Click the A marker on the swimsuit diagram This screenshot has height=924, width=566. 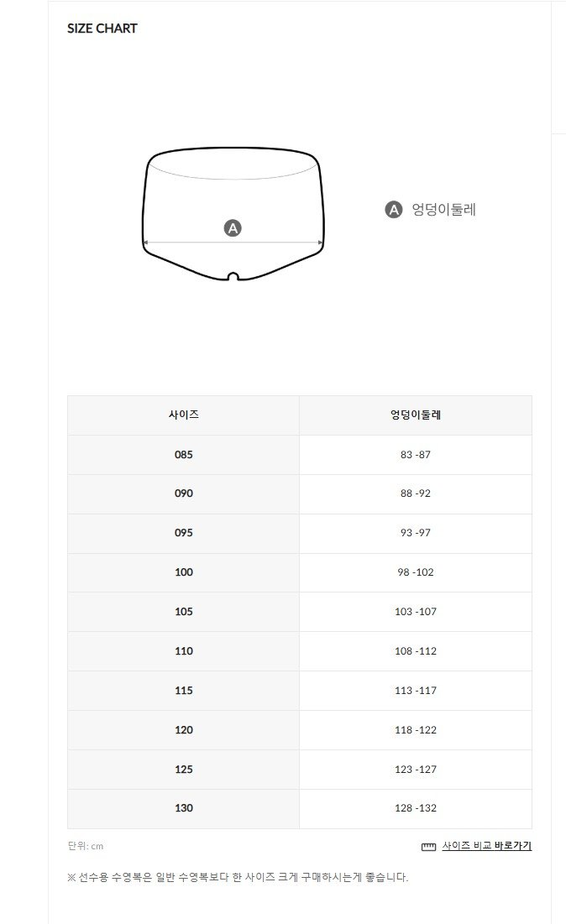point(233,228)
